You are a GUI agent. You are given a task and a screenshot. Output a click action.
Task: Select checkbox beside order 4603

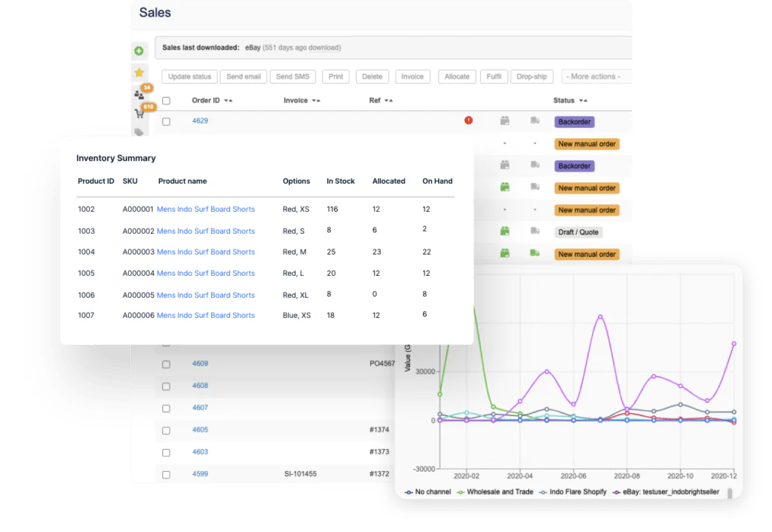pyautogui.click(x=167, y=452)
